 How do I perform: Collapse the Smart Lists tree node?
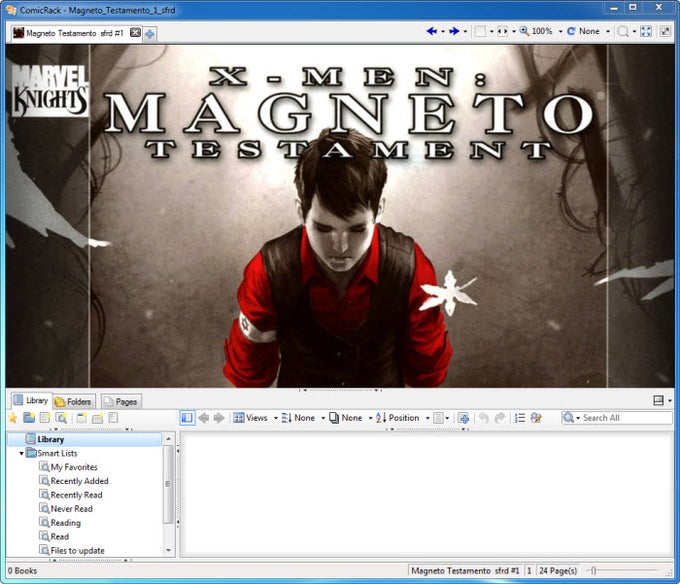(x=21, y=453)
